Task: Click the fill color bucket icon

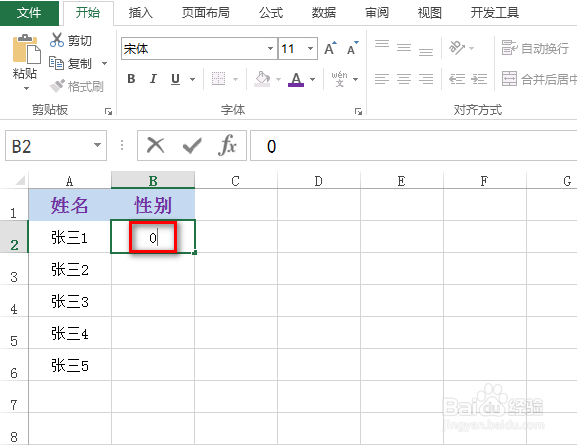Action: click(x=262, y=79)
